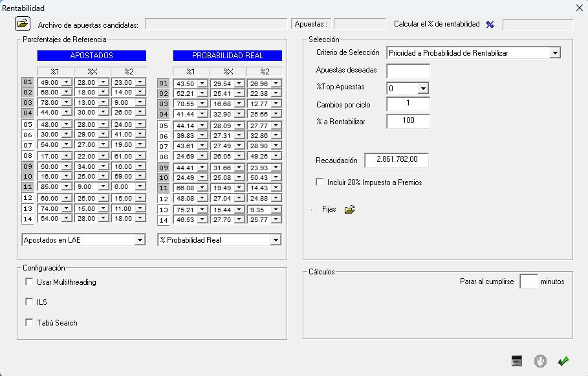Click the %X column header in Probabilidad Real
The width and height of the screenshot is (588, 376).
coord(228,71)
